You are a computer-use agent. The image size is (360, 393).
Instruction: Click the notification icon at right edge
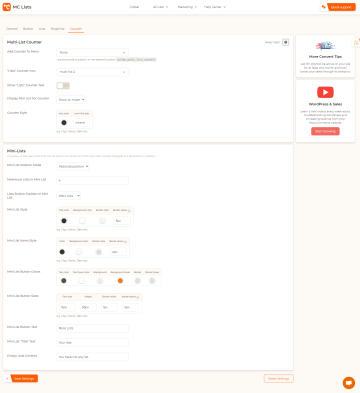click(x=356, y=43)
